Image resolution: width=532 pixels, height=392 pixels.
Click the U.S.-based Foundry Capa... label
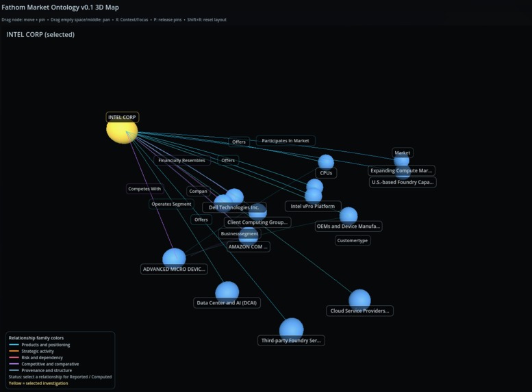pos(403,182)
